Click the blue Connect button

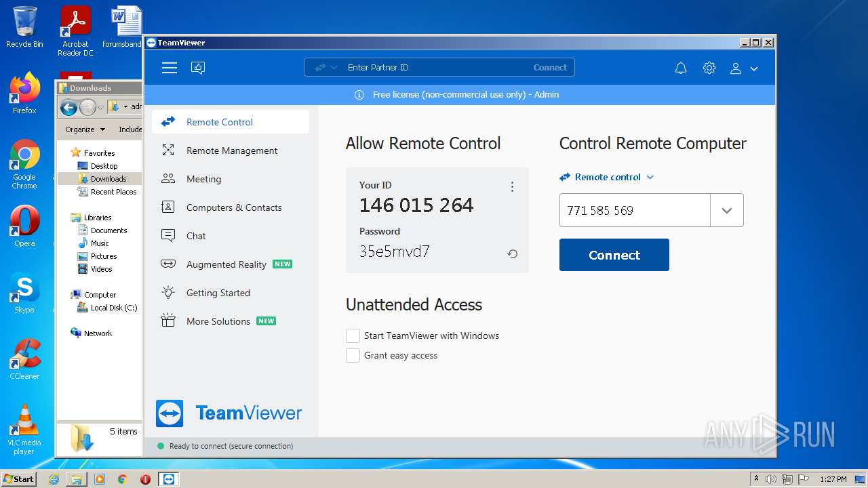tap(614, 255)
